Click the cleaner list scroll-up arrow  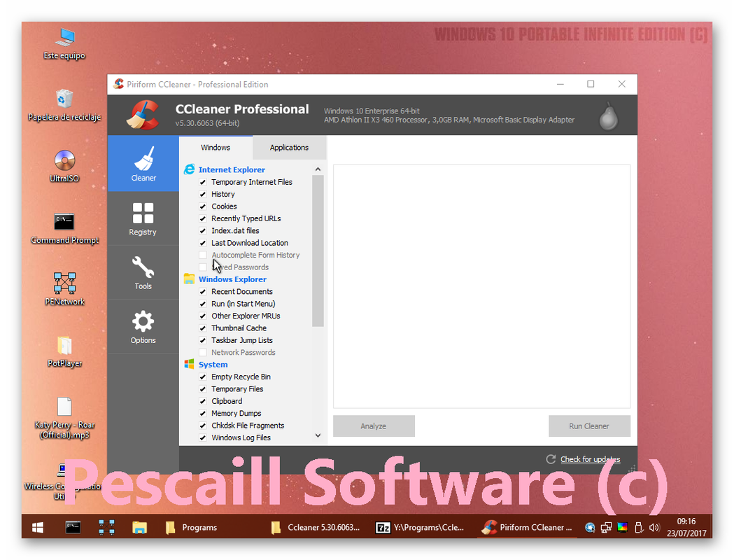click(x=318, y=169)
